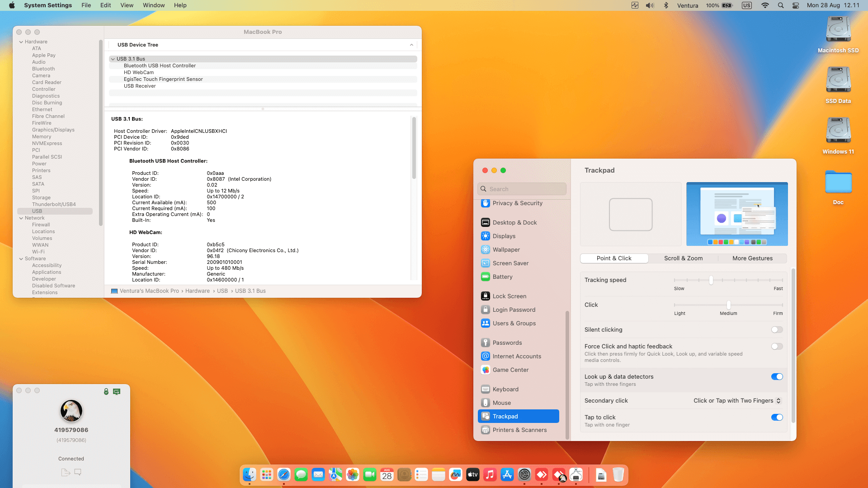Enable Force Click and haptic feedback
Image resolution: width=868 pixels, height=488 pixels.
(777, 346)
